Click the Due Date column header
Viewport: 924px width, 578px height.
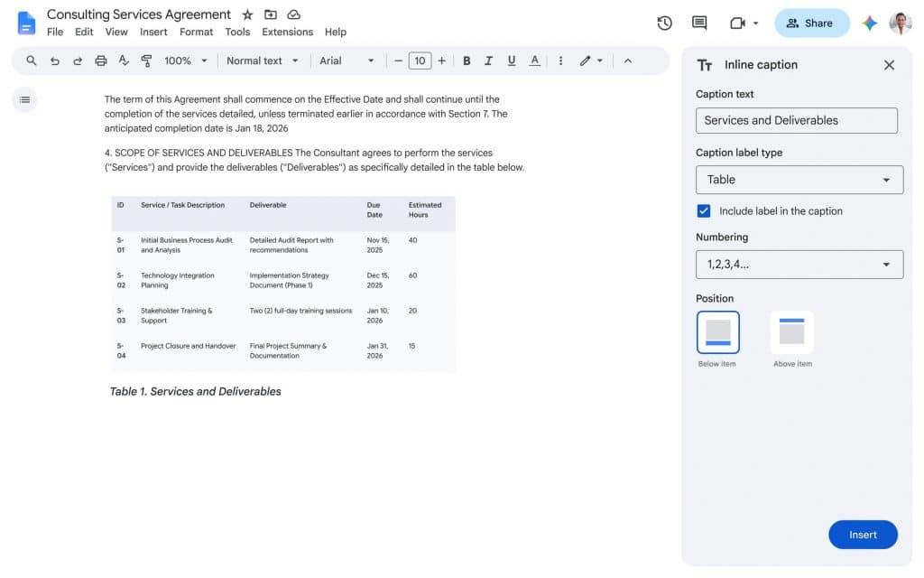(x=374, y=210)
